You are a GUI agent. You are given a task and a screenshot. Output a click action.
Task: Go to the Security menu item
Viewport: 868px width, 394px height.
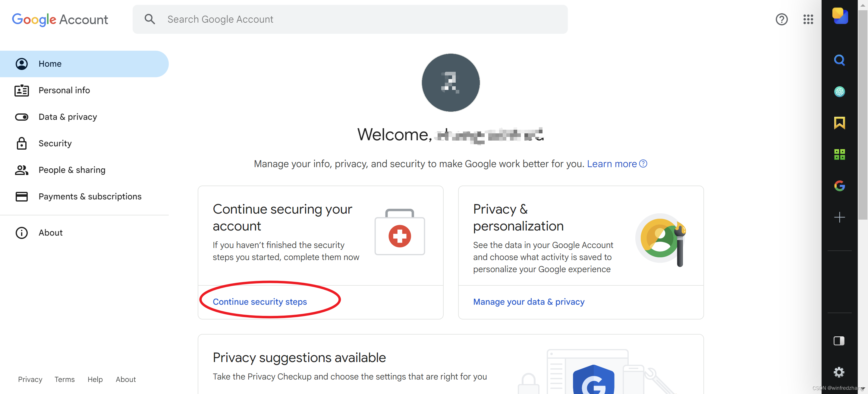pyautogui.click(x=55, y=143)
